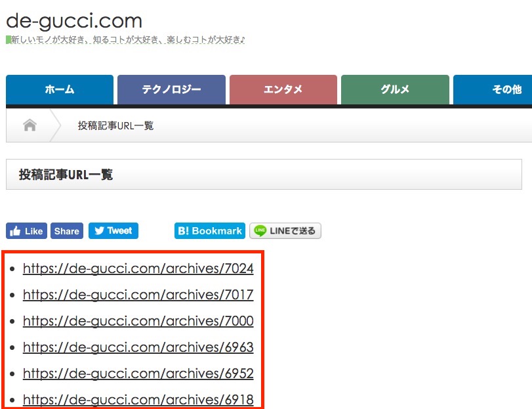Viewport: 532px width, 409px height.
Task: Switch to the テクノロジー category tab
Action: coord(171,90)
